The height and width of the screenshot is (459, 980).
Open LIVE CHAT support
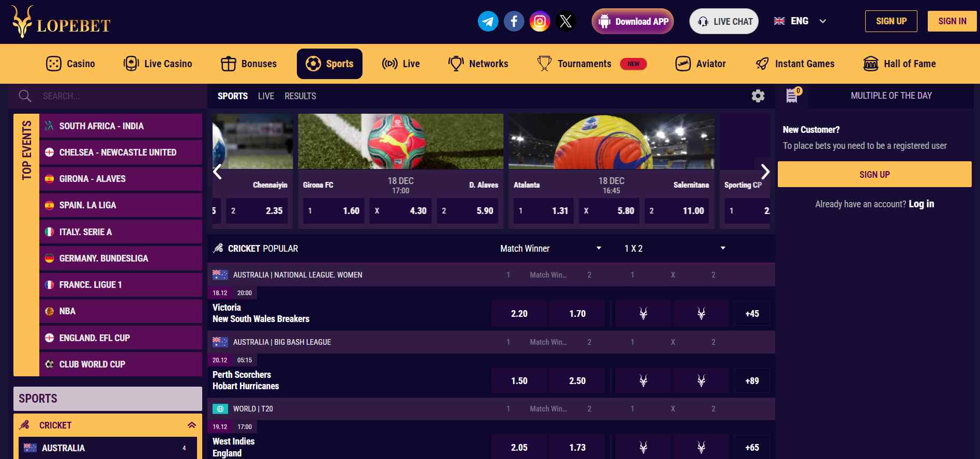[x=724, y=21]
